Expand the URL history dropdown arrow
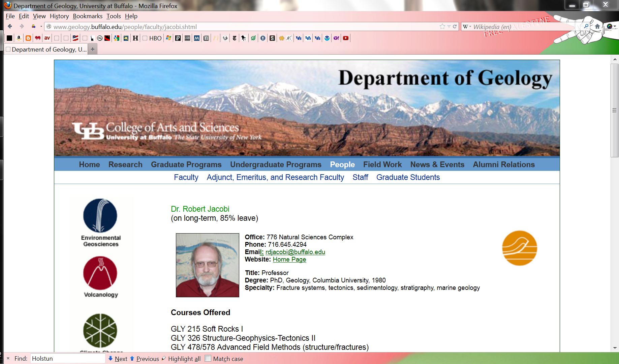Viewport: 619px width, 364px height. [x=449, y=27]
